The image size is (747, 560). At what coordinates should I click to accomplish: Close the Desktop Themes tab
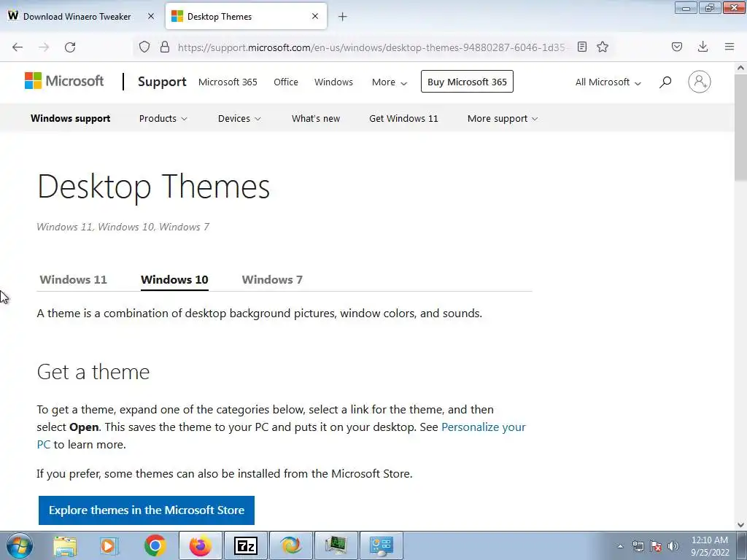(x=315, y=16)
